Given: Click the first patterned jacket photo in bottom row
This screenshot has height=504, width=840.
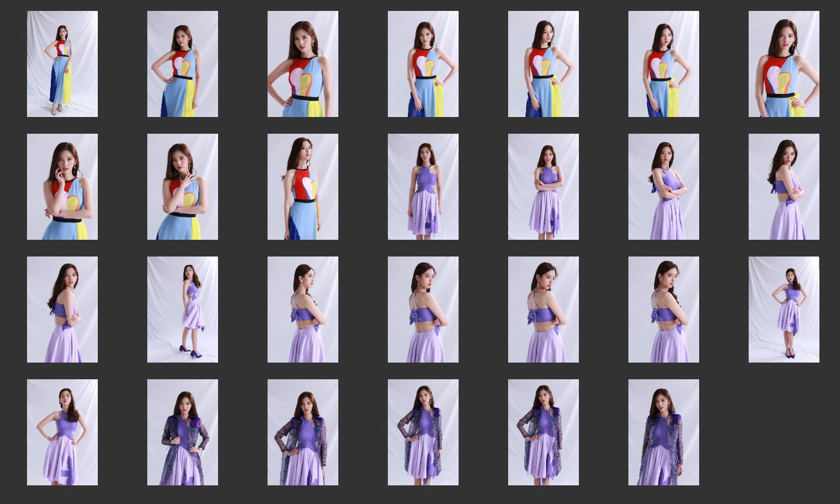Looking at the screenshot, I should point(183,432).
